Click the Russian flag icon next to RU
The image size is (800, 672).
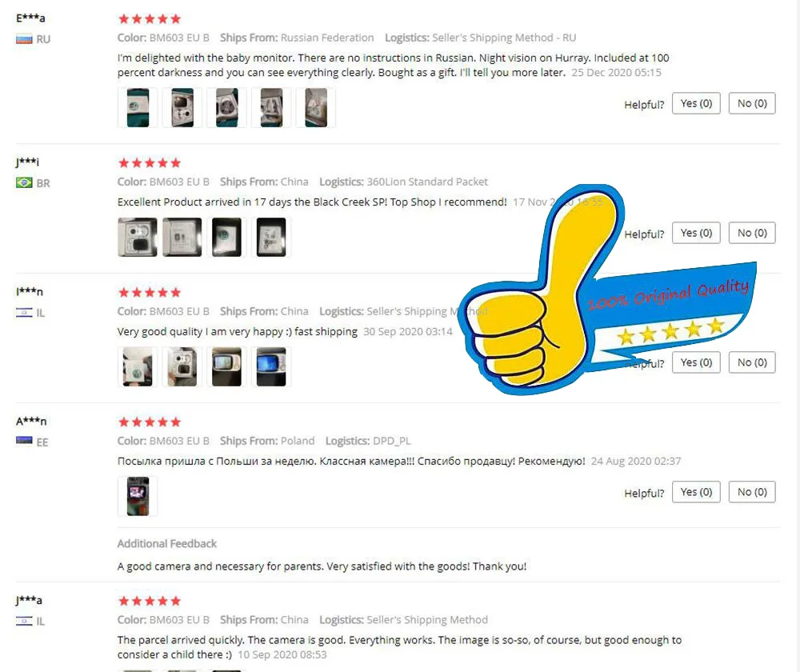[24, 39]
